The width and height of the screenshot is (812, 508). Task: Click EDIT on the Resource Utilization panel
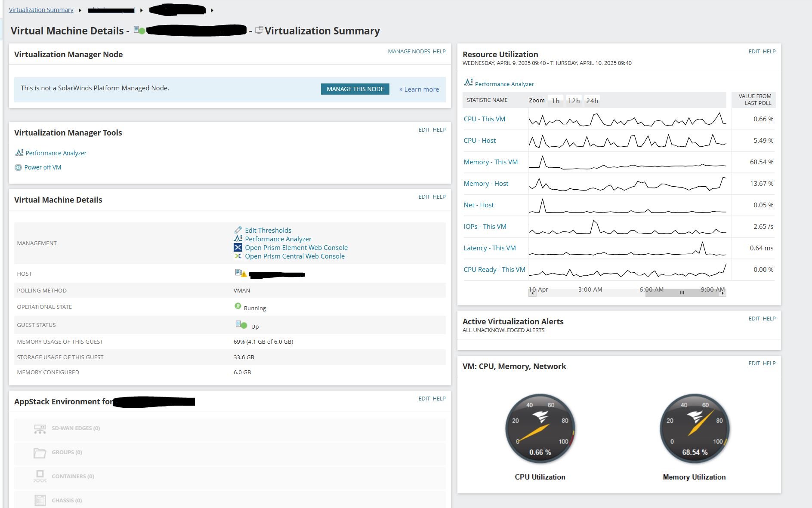pos(754,52)
